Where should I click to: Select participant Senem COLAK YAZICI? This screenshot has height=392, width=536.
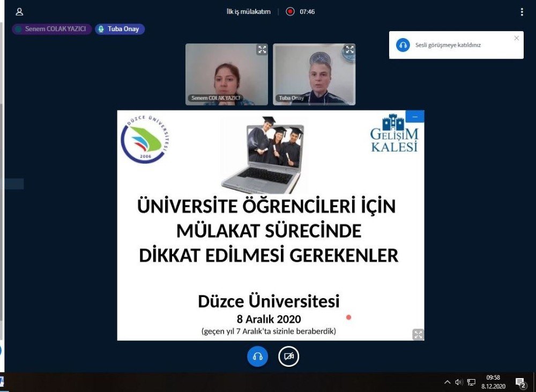point(51,29)
